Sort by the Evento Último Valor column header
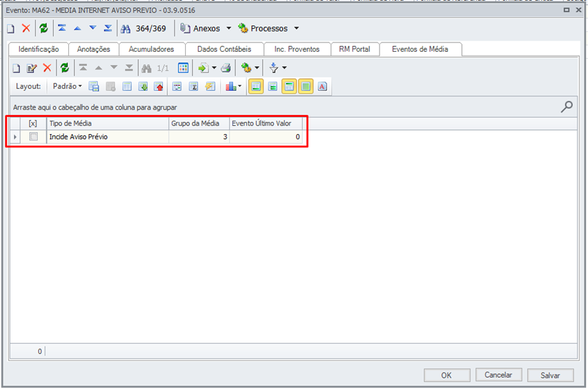Screen dimensions: 588x389 (x=266, y=123)
